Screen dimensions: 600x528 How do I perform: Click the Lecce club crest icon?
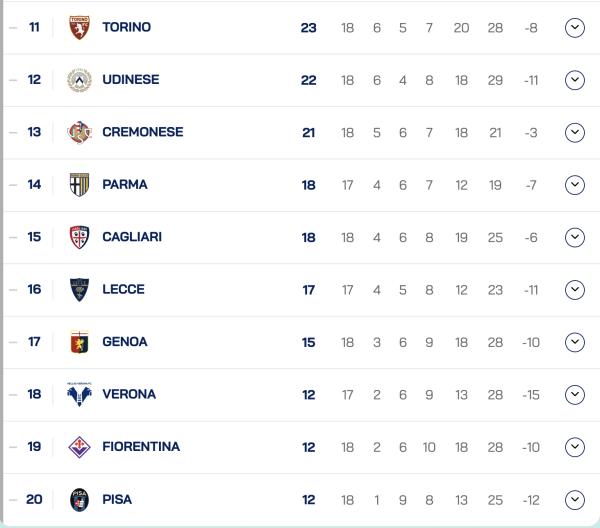(79, 290)
